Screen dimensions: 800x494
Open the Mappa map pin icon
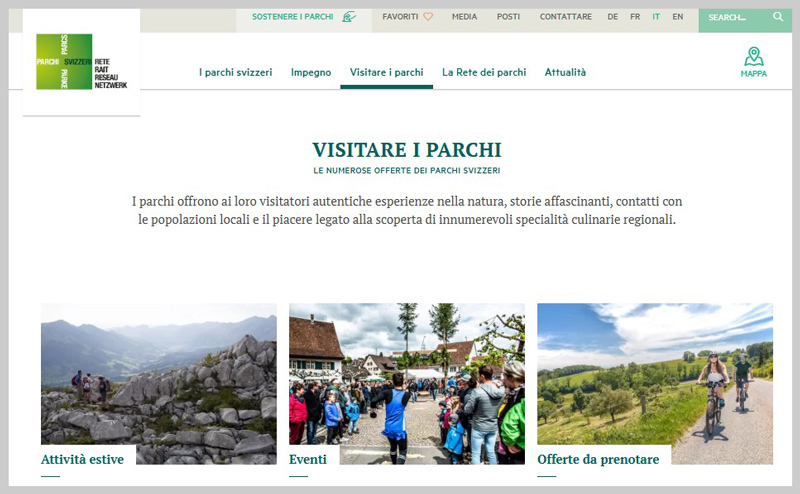point(753,57)
